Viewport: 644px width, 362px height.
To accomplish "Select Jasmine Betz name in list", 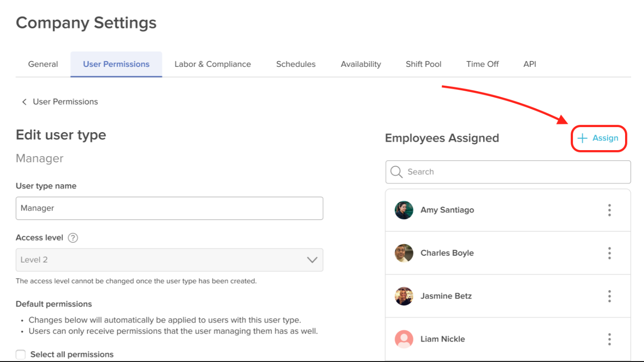I will click(x=446, y=296).
